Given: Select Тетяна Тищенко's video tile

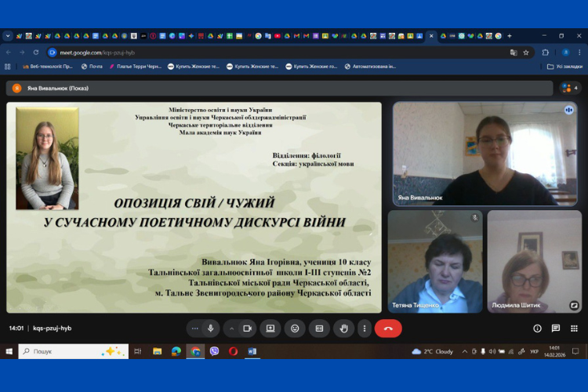Looking at the screenshot, I should click(435, 261).
